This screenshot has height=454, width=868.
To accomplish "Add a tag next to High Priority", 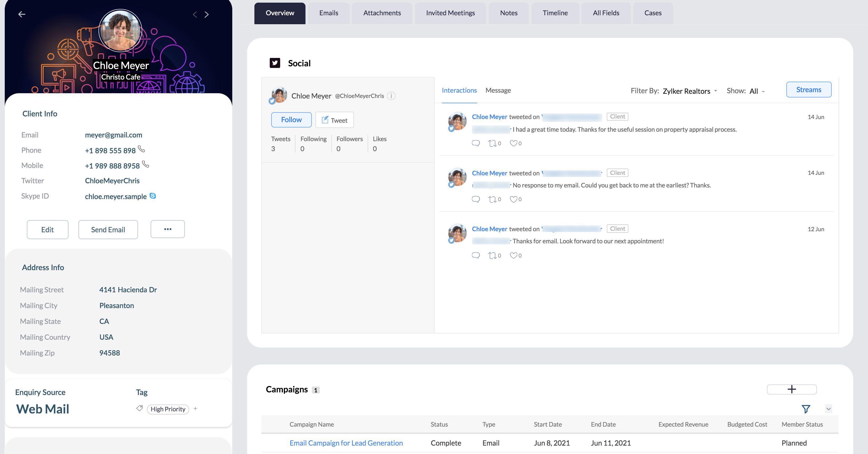I will [195, 408].
